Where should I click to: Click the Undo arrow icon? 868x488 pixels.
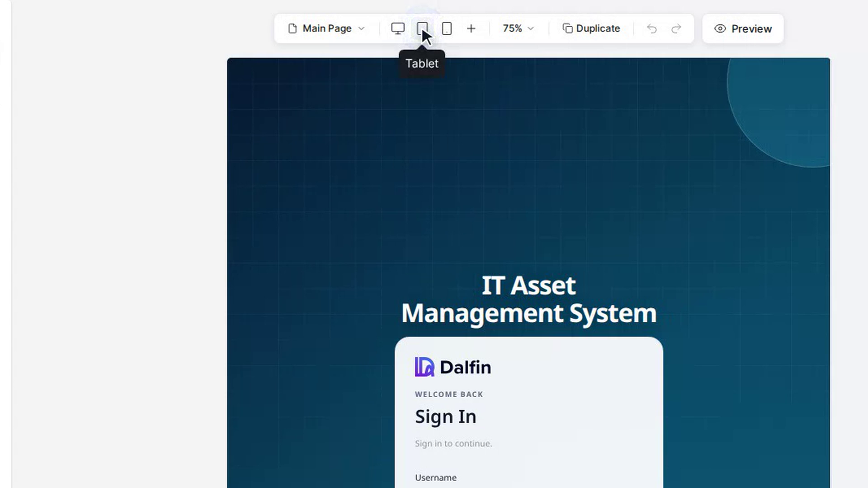coord(651,28)
